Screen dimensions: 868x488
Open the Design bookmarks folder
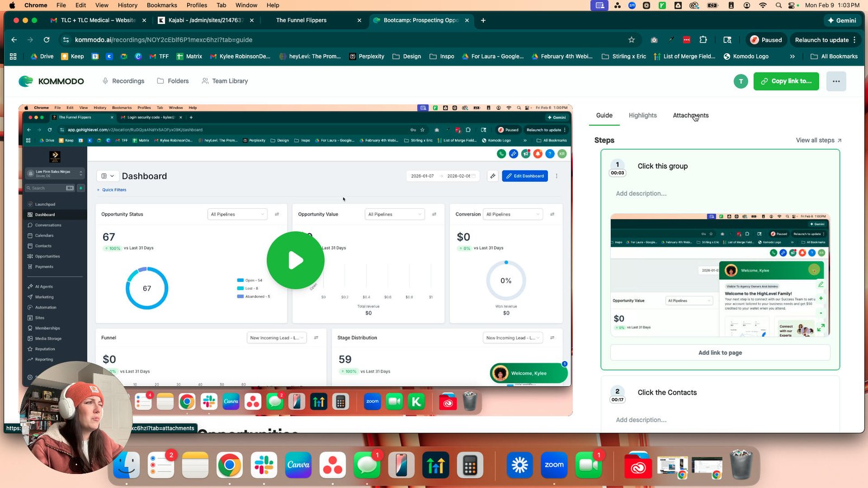point(407,56)
